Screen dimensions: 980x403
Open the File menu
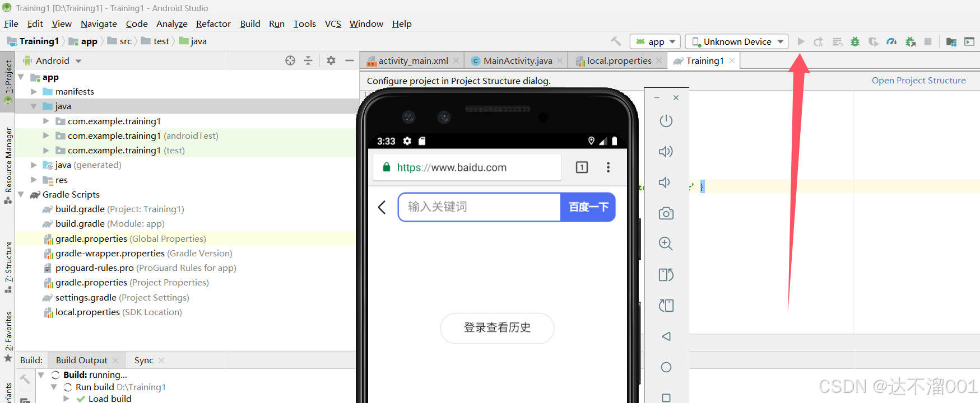click(x=11, y=24)
